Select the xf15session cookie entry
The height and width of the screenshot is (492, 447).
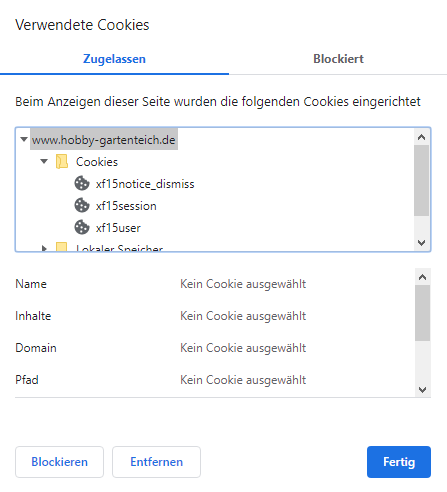[x=126, y=206]
